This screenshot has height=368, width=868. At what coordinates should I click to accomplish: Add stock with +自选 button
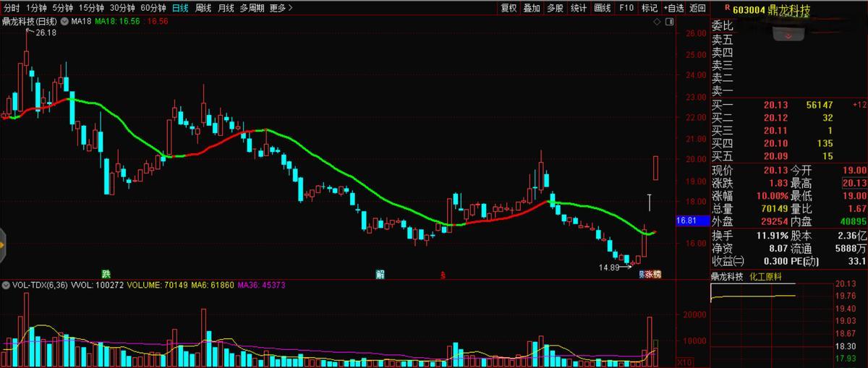pyautogui.click(x=673, y=8)
